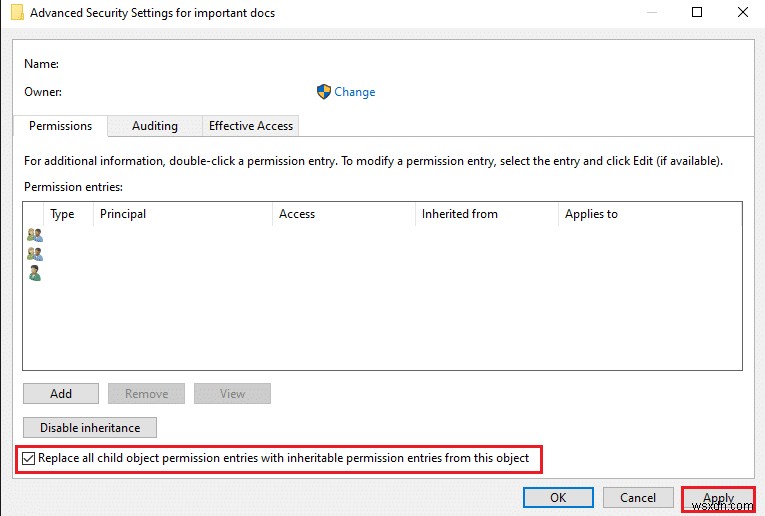This screenshot has height=516, width=765.
Task: Select the first permission entry icon
Action: (x=35, y=235)
